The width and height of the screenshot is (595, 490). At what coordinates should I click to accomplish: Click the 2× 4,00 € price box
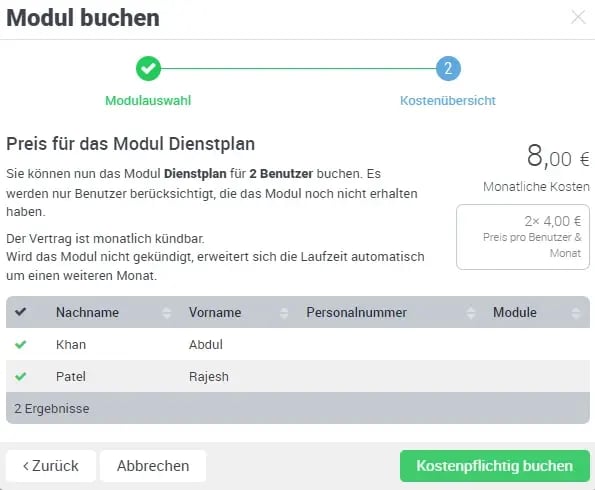[x=523, y=237]
